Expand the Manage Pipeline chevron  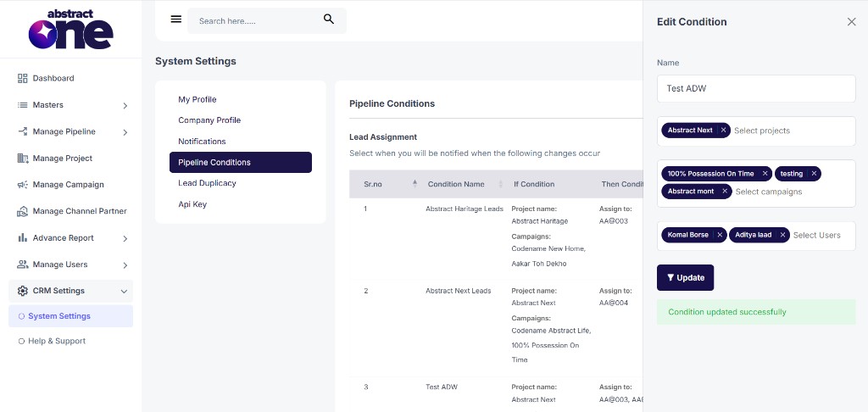[x=125, y=131]
